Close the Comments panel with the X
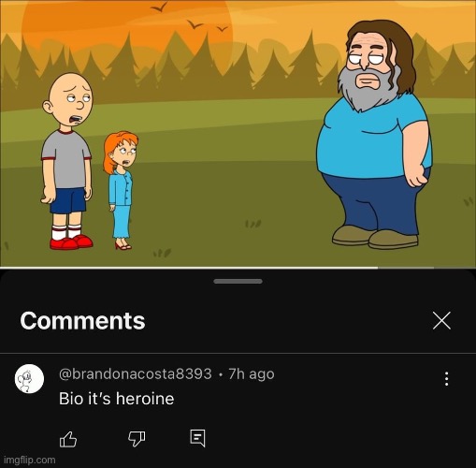 [441, 320]
